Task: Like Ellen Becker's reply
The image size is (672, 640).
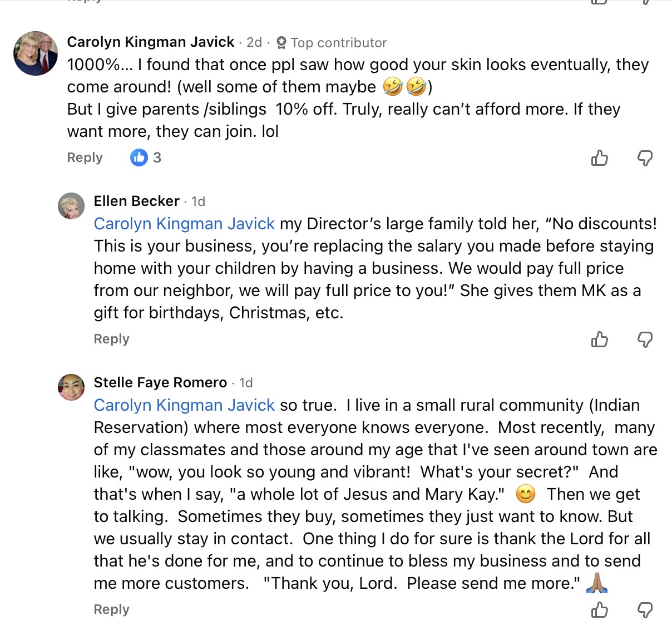Action: tap(599, 339)
